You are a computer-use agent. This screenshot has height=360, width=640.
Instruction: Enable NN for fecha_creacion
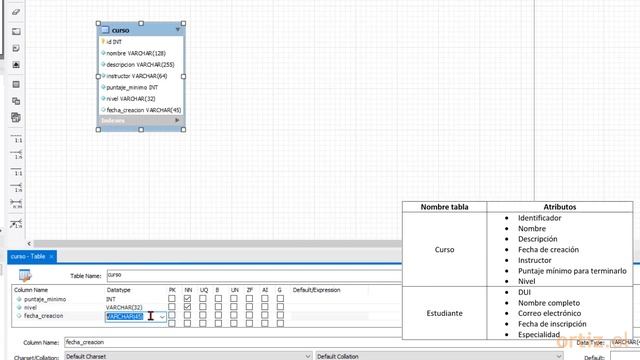pyautogui.click(x=187, y=315)
